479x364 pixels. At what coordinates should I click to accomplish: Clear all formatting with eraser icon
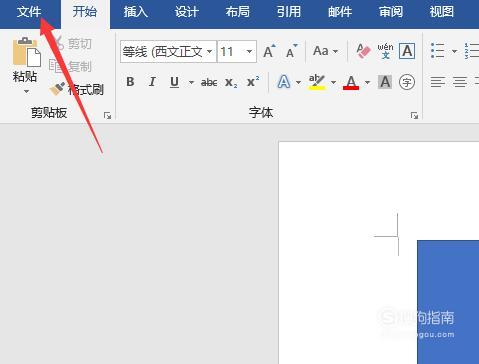(363, 51)
